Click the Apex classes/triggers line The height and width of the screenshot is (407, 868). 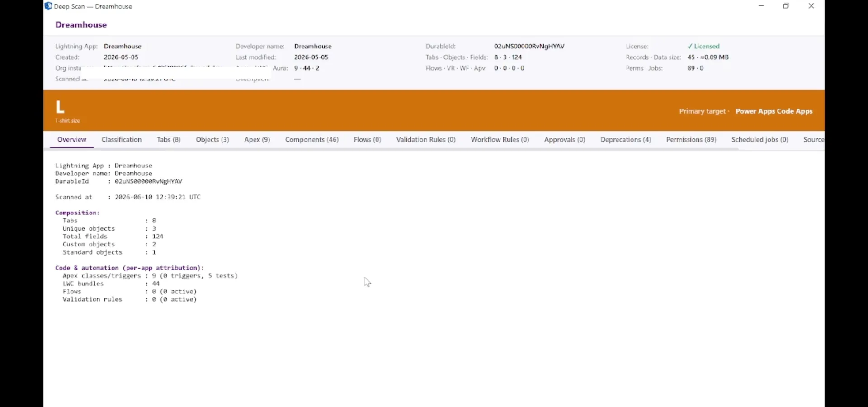click(x=150, y=276)
